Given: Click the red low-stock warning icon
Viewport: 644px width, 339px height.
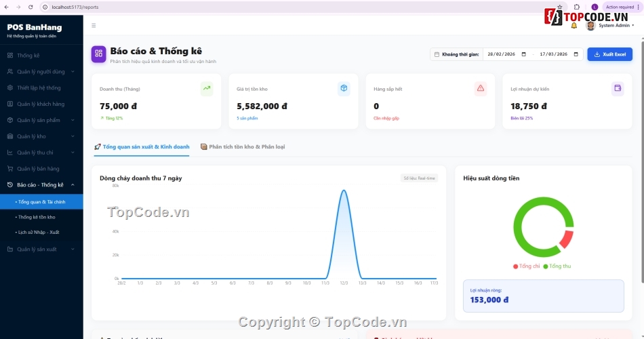Looking at the screenshot, I should (x=481, y=88).
